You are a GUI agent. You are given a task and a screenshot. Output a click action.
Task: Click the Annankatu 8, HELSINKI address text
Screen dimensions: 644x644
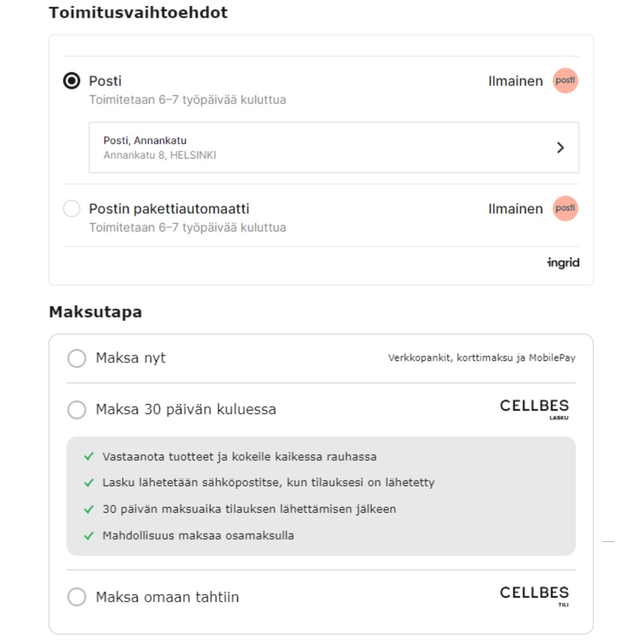click(x=160, y=155)
